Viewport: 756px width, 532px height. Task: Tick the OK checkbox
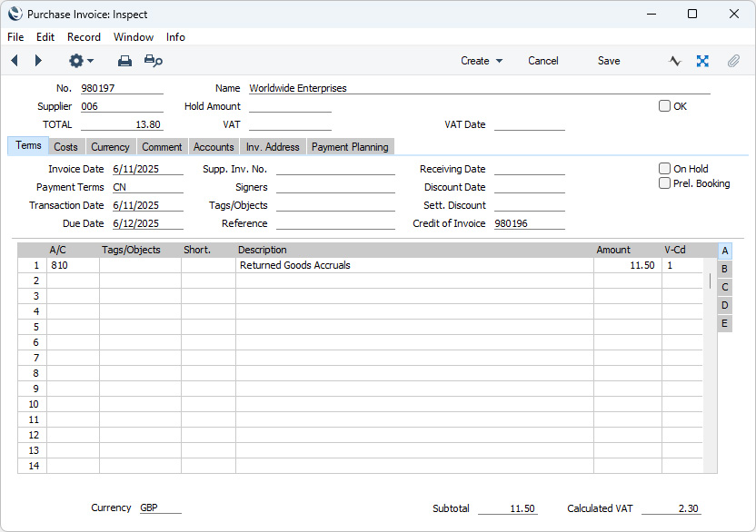(664, 106)
